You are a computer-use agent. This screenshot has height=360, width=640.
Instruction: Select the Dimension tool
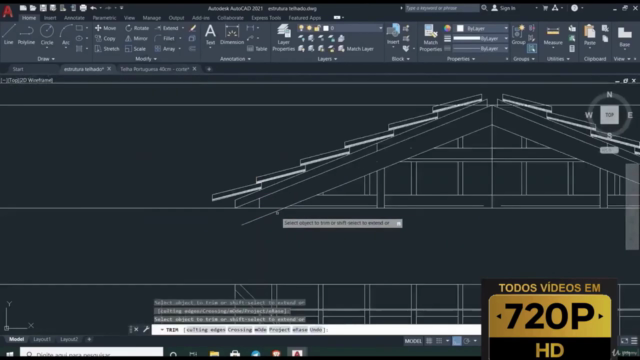(x=232, y=35)
